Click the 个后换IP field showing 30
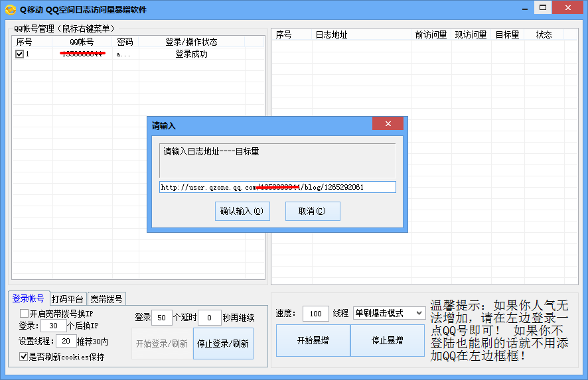 coord(53,326)
